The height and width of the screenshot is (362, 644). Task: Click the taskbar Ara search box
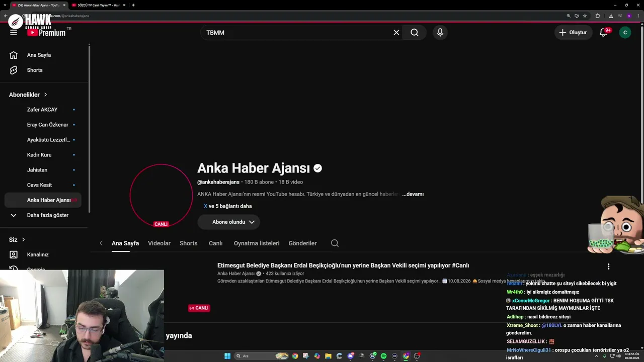coord(262,356)
